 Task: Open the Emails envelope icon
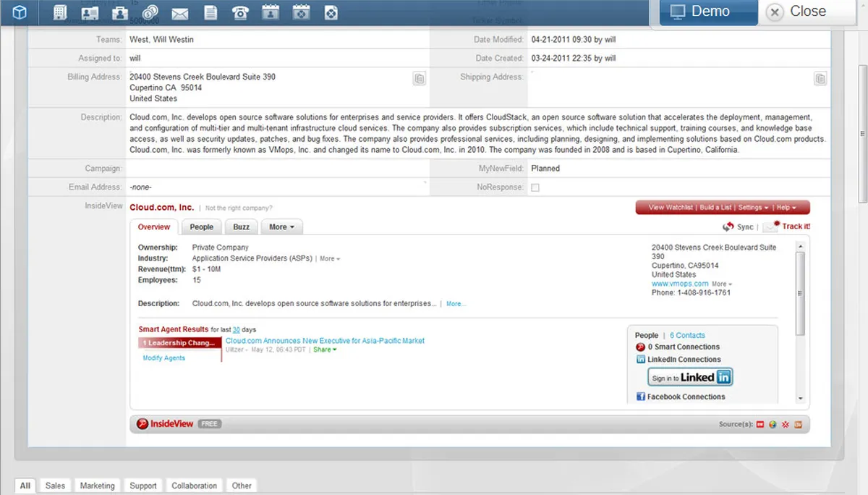[180, 13]
